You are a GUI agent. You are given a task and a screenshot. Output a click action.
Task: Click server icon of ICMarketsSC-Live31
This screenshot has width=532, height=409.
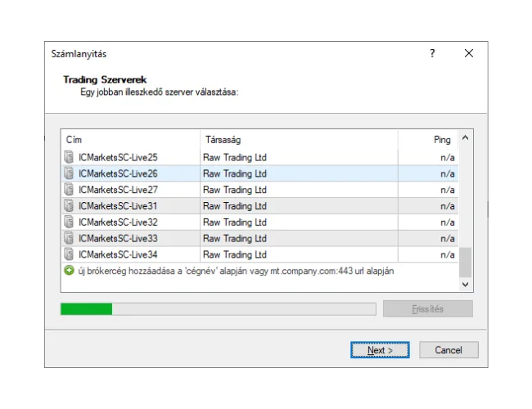pos(69,206)
